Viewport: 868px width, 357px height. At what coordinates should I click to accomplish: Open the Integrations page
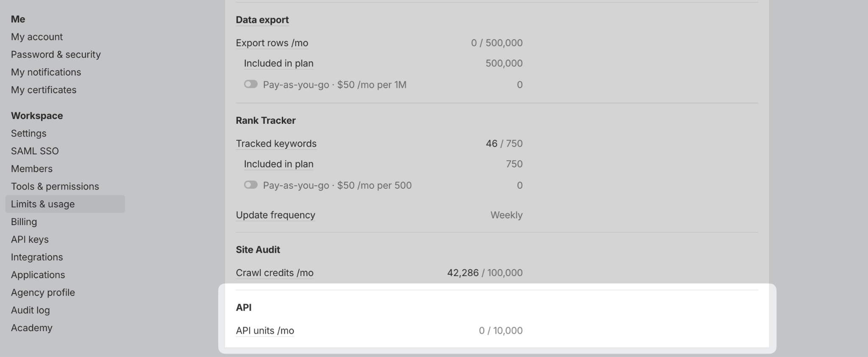[x=37, y=257]
